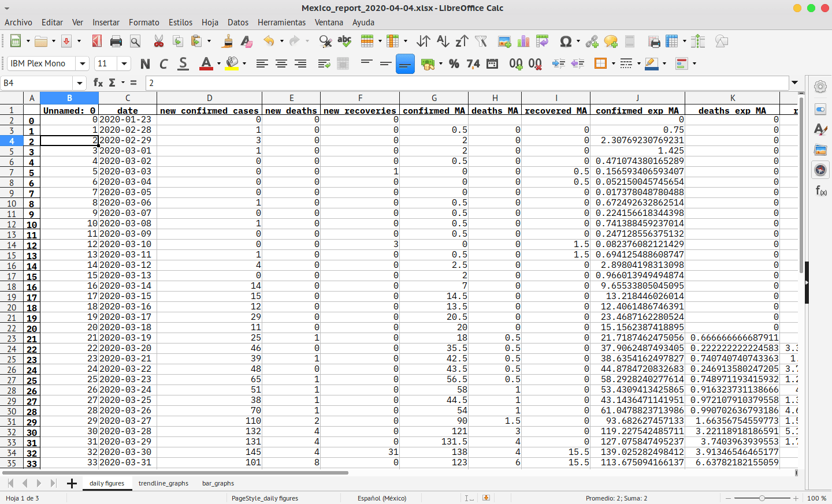The height and width of the screenshot is (504, 832).
Task: Click the Cut scissors icon
Action: (x=159, y=42)
